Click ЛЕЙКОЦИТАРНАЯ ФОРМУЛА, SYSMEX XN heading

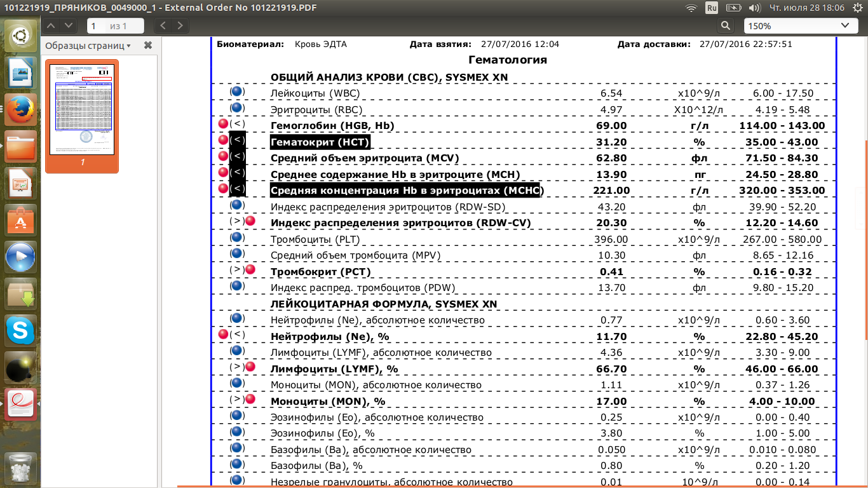[384, 304]
